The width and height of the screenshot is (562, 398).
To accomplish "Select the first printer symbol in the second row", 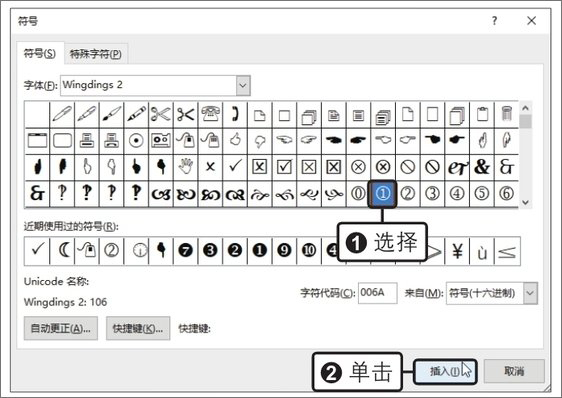I will tap(87, 141).
